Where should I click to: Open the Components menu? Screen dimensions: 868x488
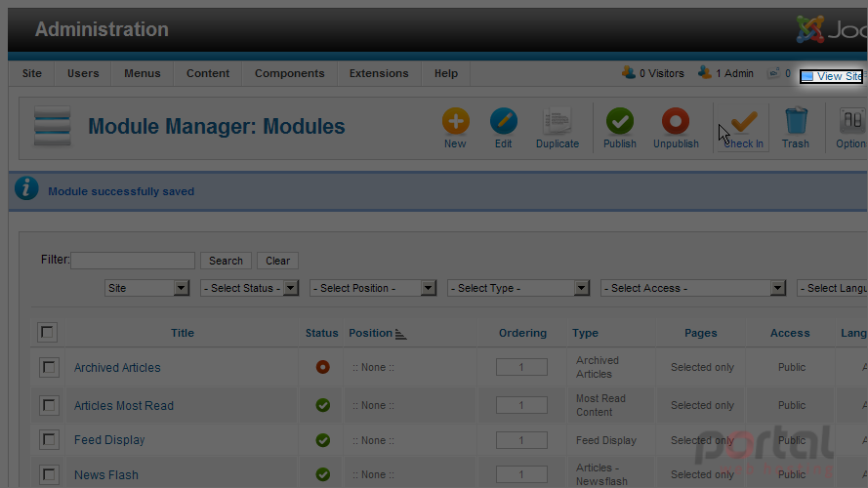(290, 73)
